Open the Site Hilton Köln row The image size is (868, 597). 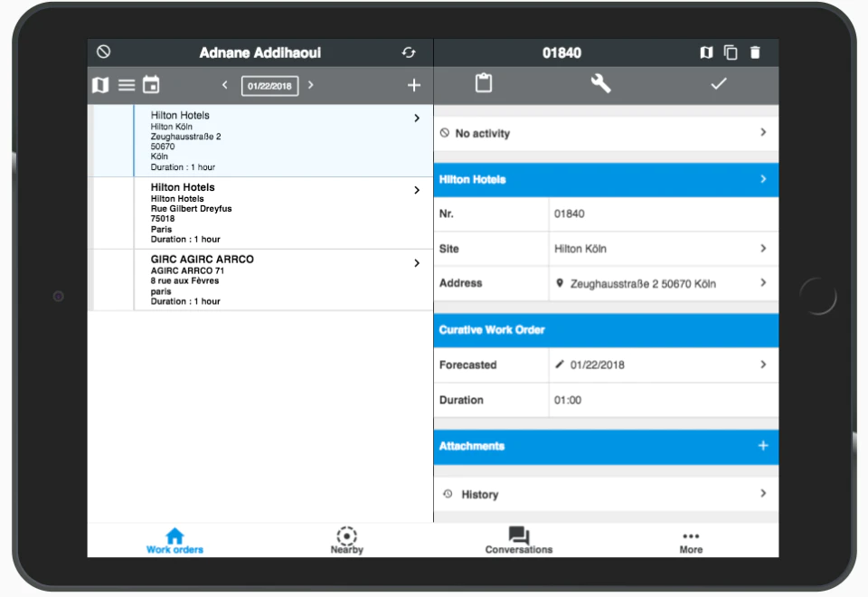(x=606, y=249)
